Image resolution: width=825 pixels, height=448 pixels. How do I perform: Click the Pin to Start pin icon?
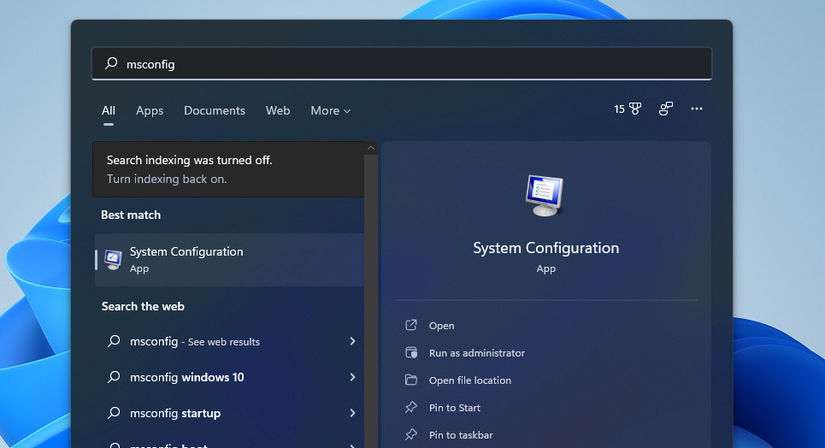(411, 407)
